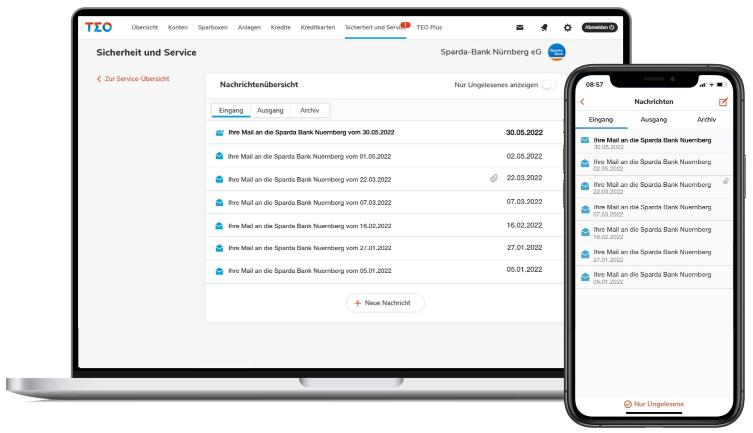Open desktop message title vom 05.01.2022
This screenshot has width=753, height=433.
tap(310, 271)
